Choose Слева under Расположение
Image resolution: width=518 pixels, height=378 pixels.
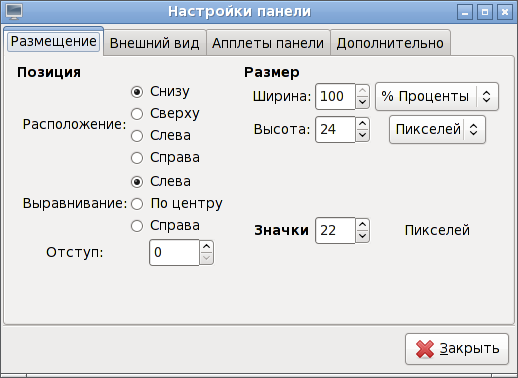(137, 136)
